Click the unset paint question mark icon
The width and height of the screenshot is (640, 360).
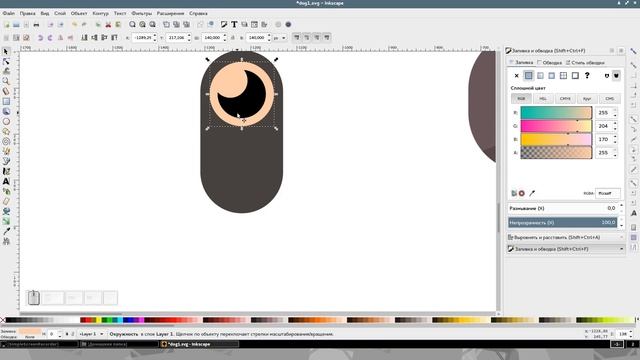pos(587,76)
